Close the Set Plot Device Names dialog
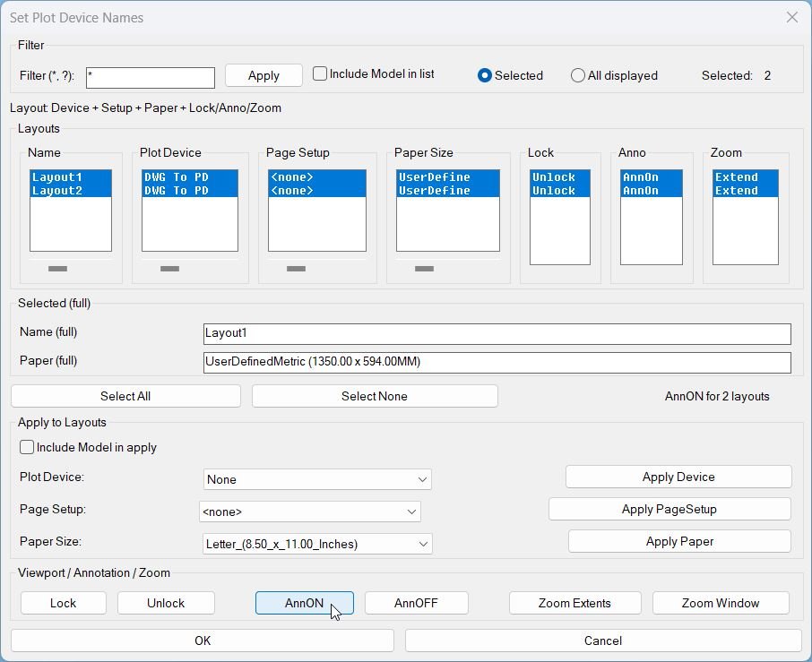The height and width of the screenshot is (662, 812). [x=791, y=17]
